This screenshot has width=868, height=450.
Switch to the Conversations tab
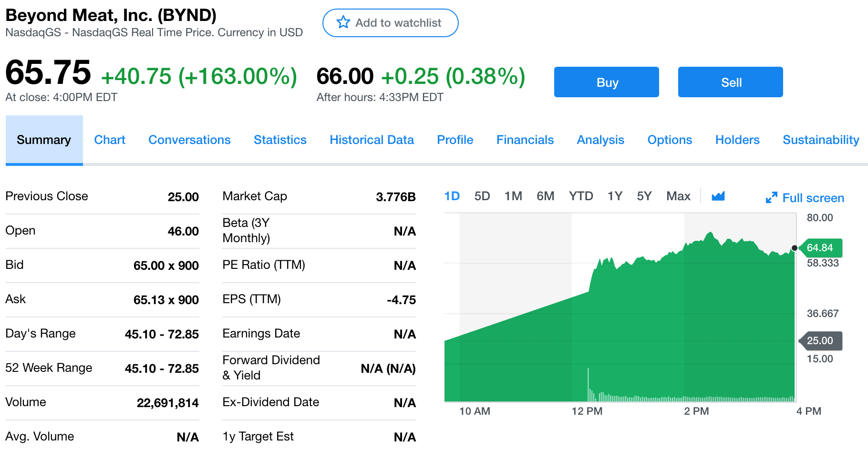pos(189,140)
